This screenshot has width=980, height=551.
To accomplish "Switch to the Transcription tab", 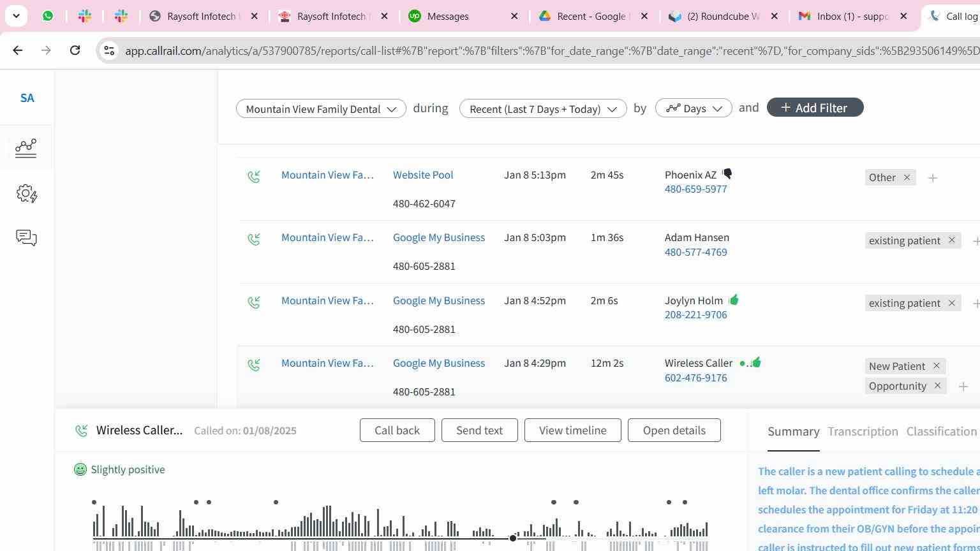I will tap(863, 432).
